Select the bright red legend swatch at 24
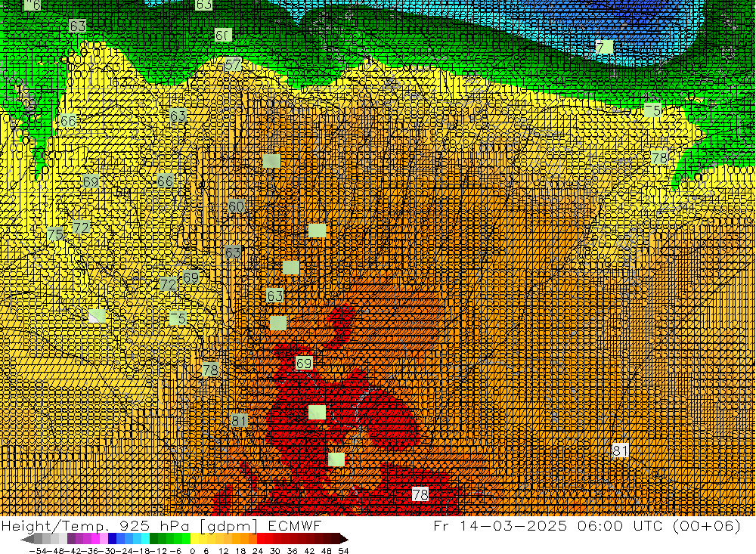The width and height of the screenshot is (756, 554). tap(261, 539)
